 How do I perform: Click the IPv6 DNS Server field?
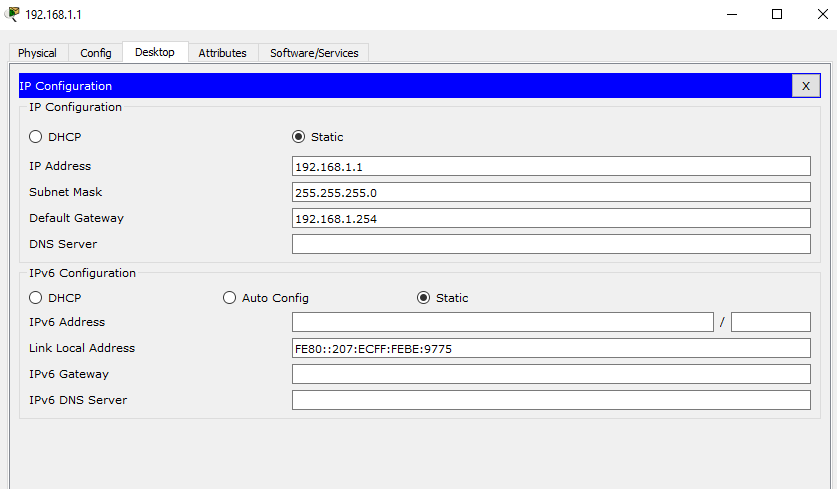tap(551, 400)
